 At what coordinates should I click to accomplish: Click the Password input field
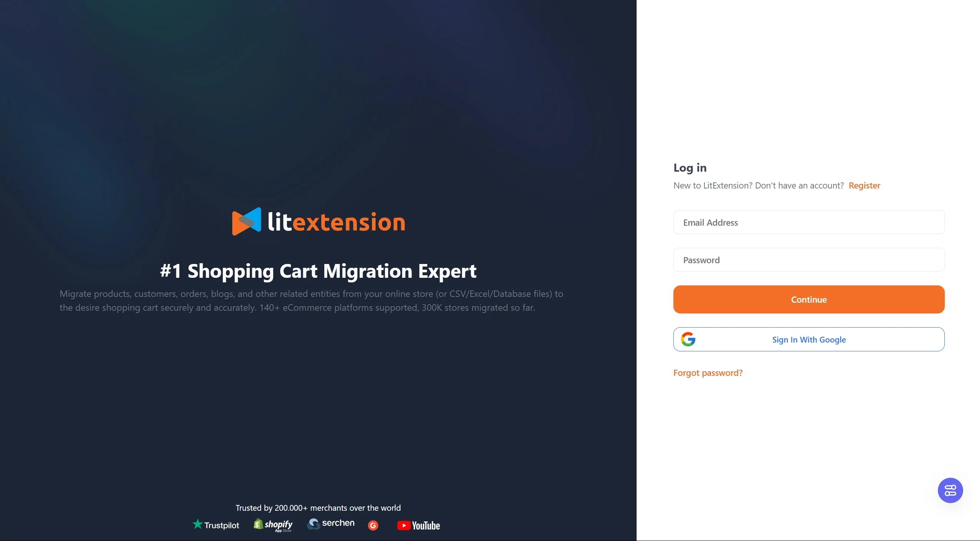point(809,259)
